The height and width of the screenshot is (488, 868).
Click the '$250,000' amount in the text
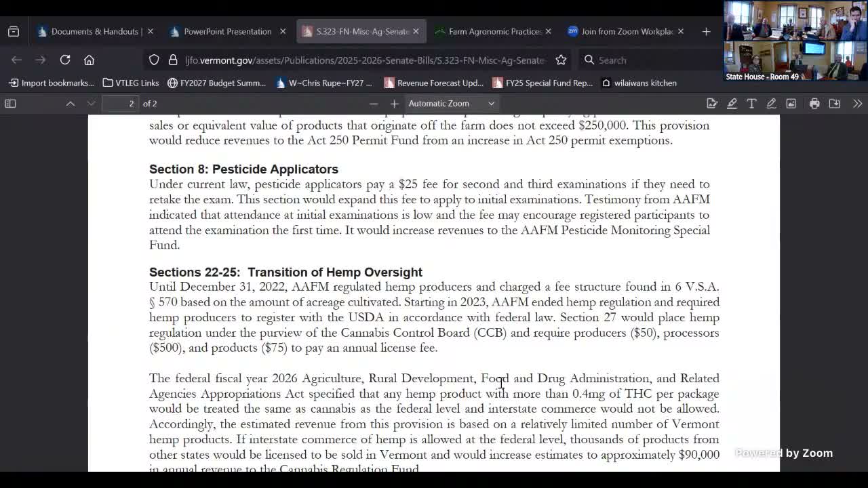(x=602, y=125)
